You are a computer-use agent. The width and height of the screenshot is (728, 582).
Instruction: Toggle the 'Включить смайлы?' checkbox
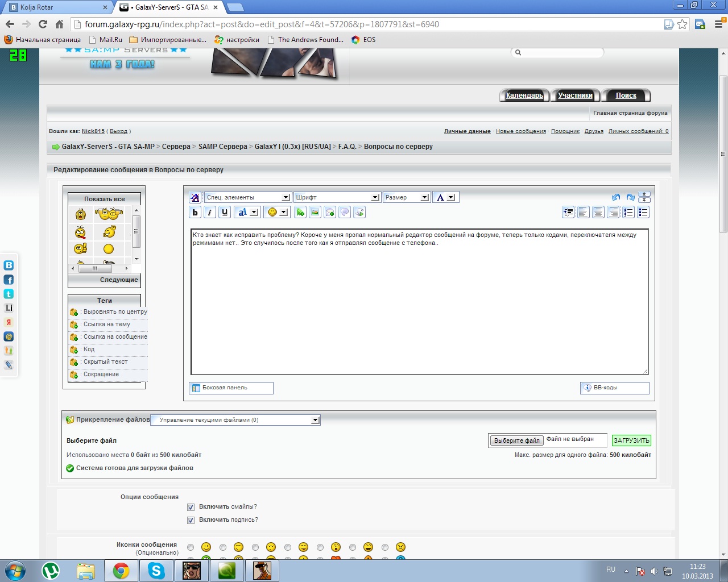[x=191, y=507]
